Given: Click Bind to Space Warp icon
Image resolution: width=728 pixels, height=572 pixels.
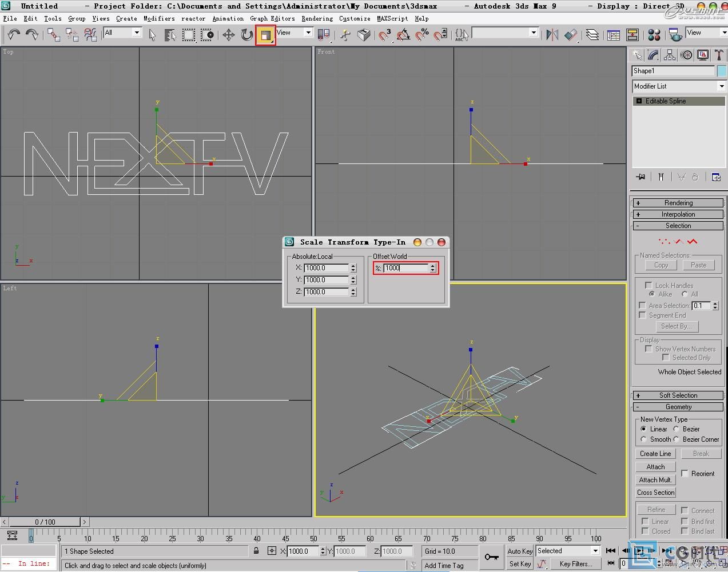Looking at the screenshot, I should pyautogui.click(x=90, y=35).
